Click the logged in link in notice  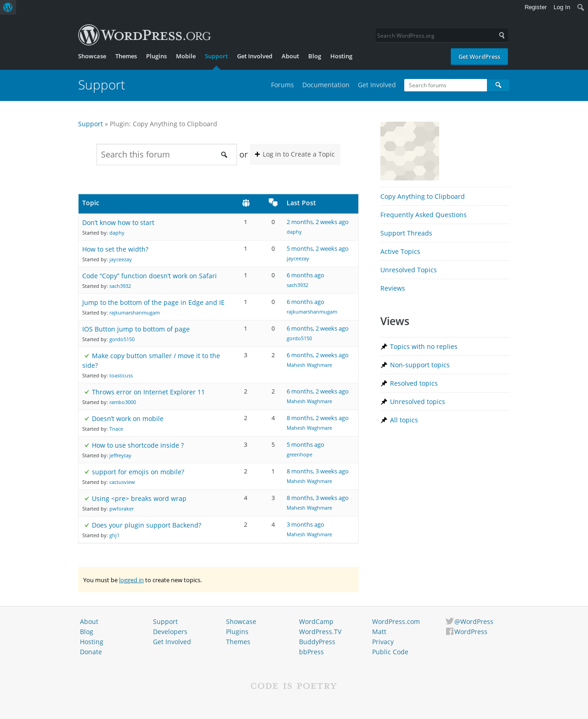point(131,580)
